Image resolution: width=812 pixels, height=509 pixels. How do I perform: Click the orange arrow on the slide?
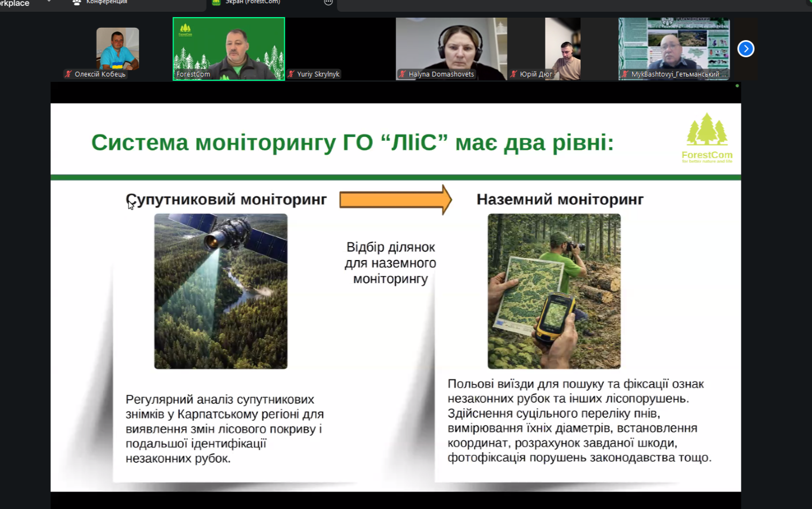pyautogui.click(x=395, y=200)
